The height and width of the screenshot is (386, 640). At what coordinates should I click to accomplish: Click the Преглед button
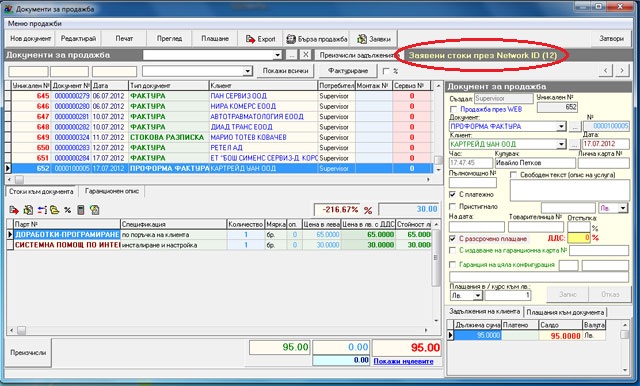click(x=169, y=39)
